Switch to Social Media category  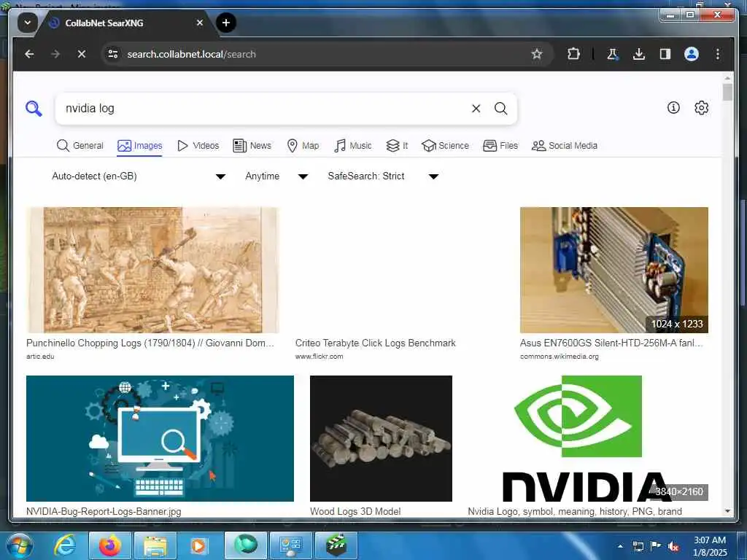tap(565, 146)
